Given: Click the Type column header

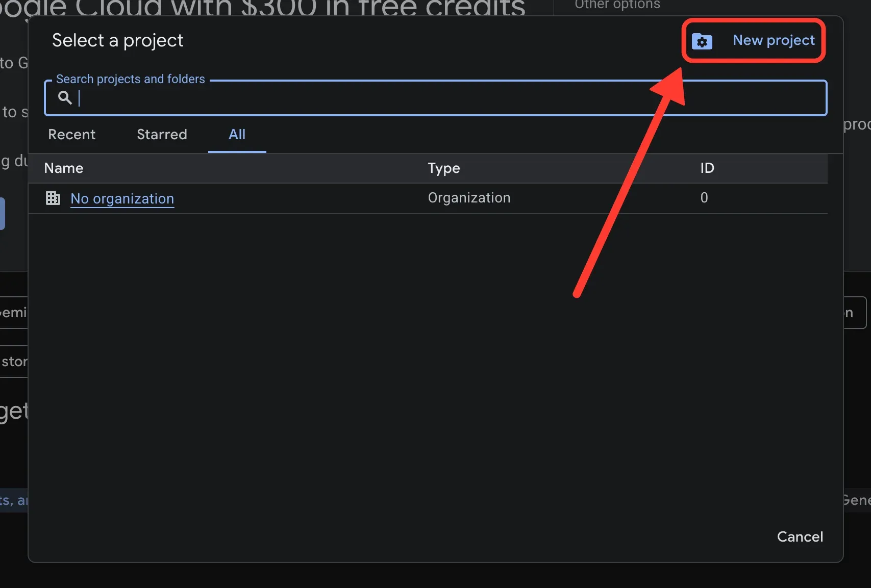Looking at the screenshot, I should tap(444, 168).
